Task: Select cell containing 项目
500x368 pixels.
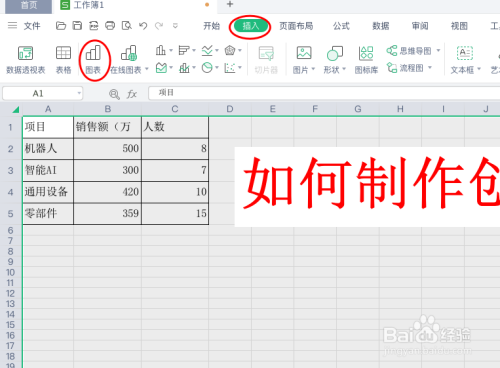Action: (x=48, y=127)
